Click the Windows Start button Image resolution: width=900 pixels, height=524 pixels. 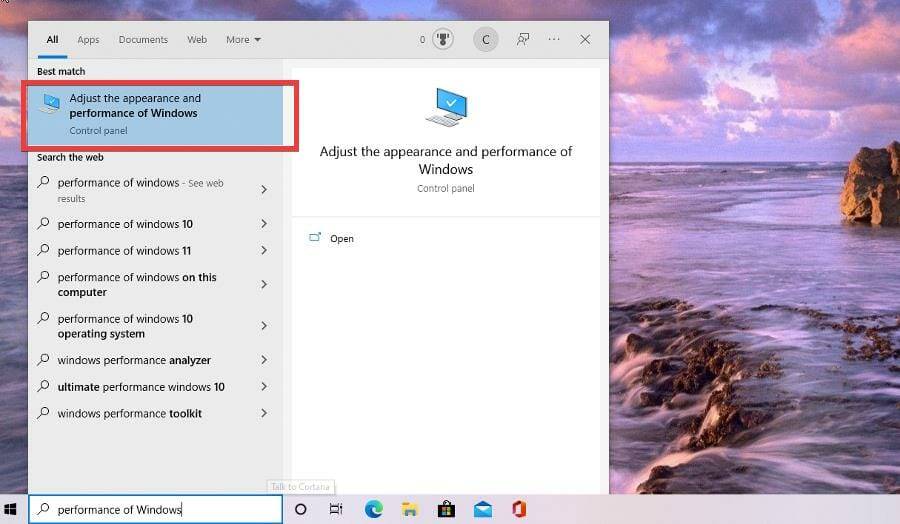[x=12, y=509]
